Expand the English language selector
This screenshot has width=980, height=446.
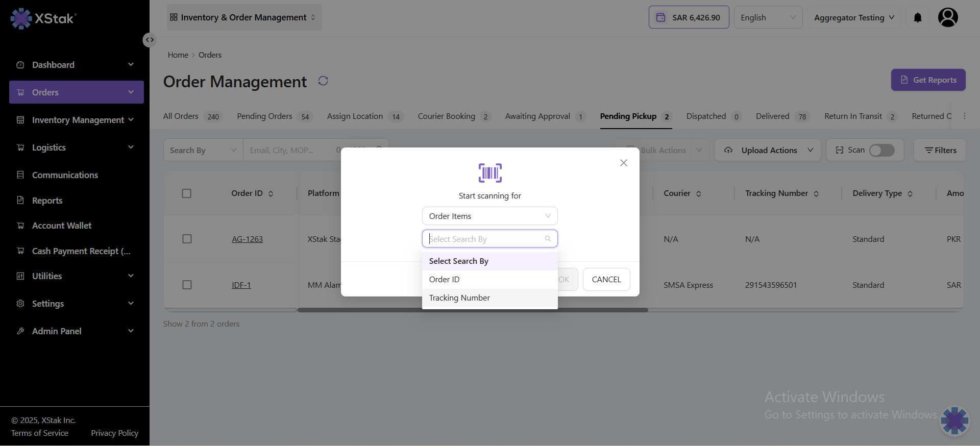point(768,18)
